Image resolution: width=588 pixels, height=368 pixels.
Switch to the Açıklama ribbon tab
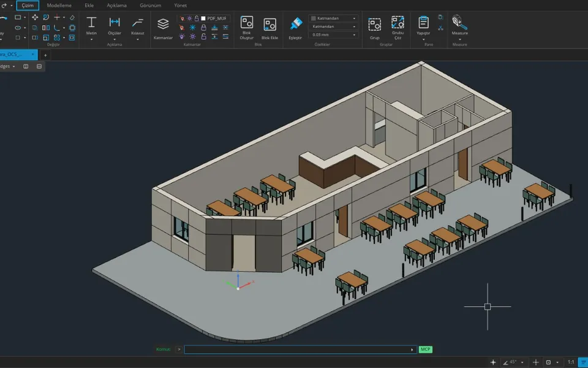(116, 6)
